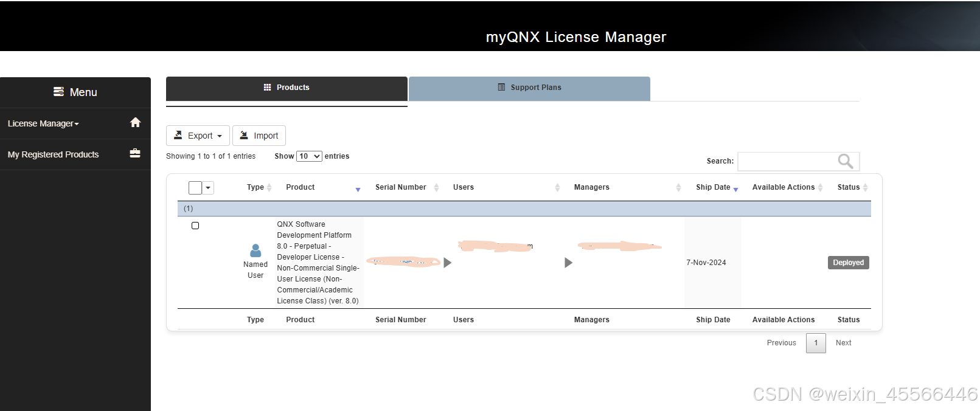Go to the Previous page

click(781, 343)
